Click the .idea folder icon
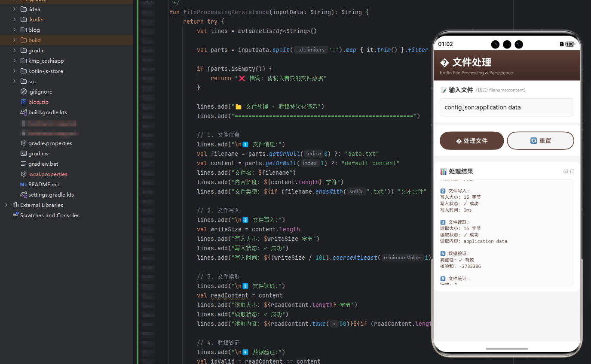This screenshot has width=591, height=364. 24,9
